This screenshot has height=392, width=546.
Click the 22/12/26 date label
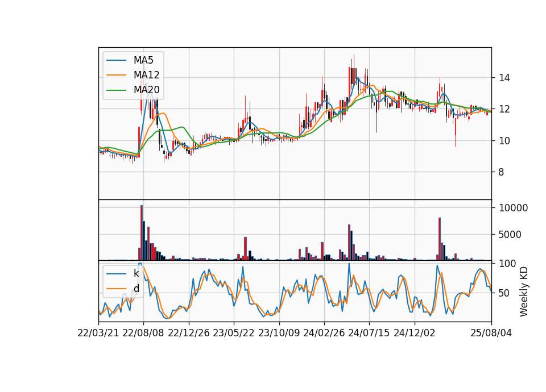point(189,333)
